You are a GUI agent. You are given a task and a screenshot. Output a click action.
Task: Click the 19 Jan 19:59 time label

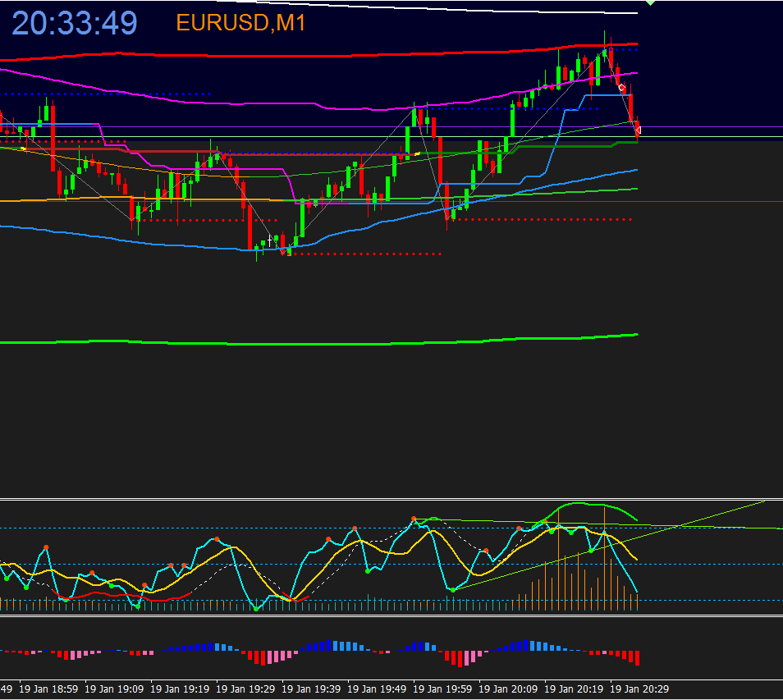(x=442, y=689)
